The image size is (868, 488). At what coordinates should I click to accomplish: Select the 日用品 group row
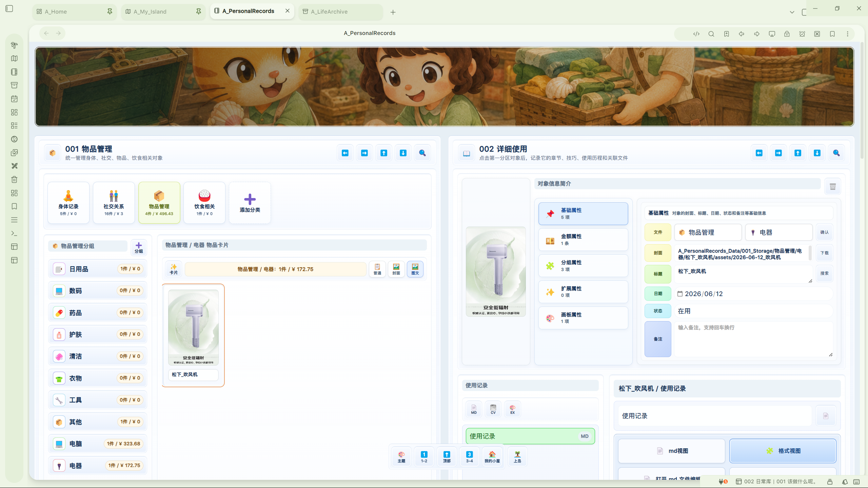click(x=98, y=269)
